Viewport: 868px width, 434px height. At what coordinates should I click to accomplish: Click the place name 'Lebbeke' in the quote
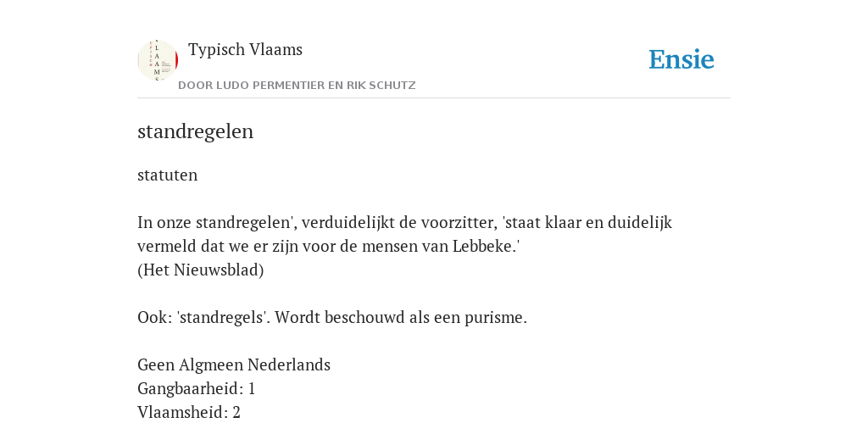483,247
